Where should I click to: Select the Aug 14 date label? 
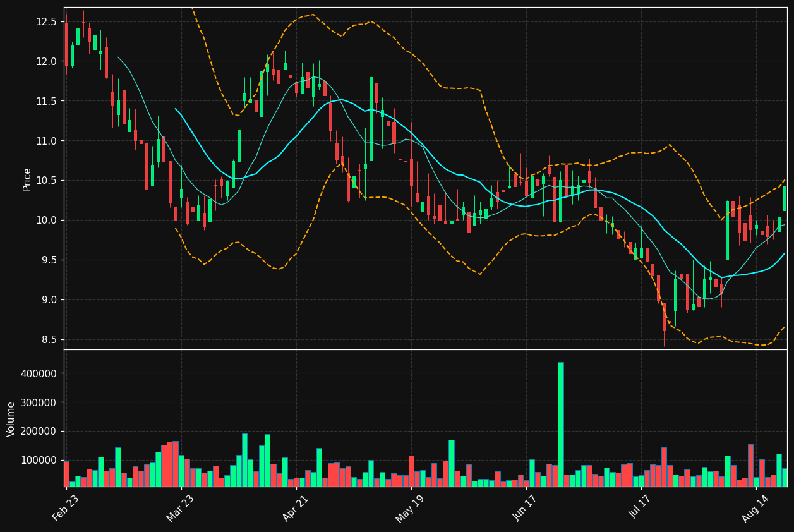pos(756,507)
